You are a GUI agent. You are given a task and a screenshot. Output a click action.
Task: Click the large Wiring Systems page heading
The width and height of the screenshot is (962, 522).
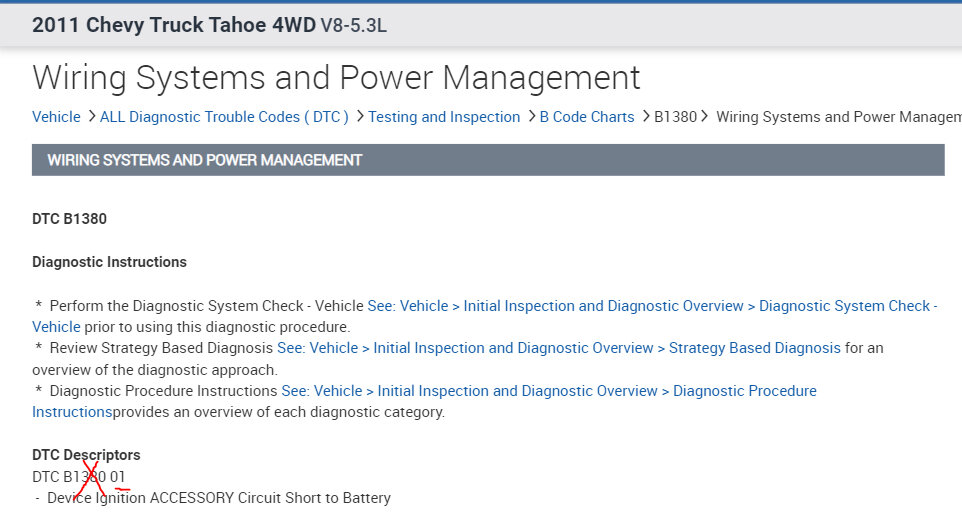pyautogui.click(x=336, y=77)
